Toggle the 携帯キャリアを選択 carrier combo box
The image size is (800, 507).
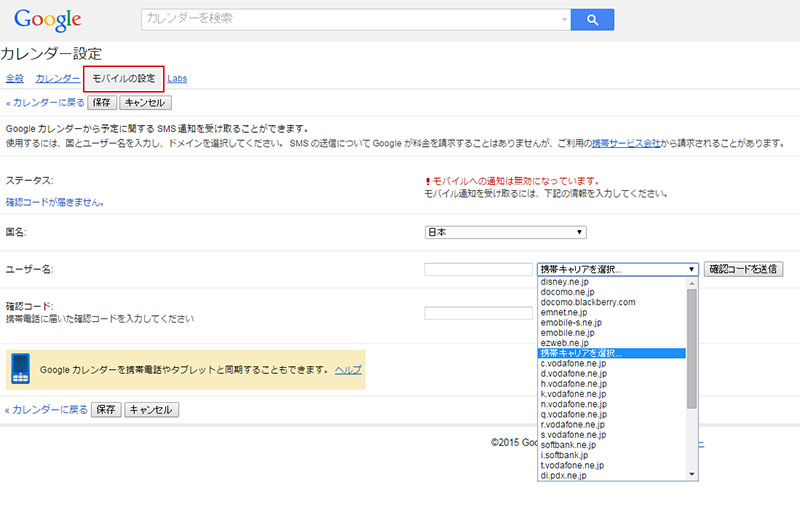[x=617, y=269]
